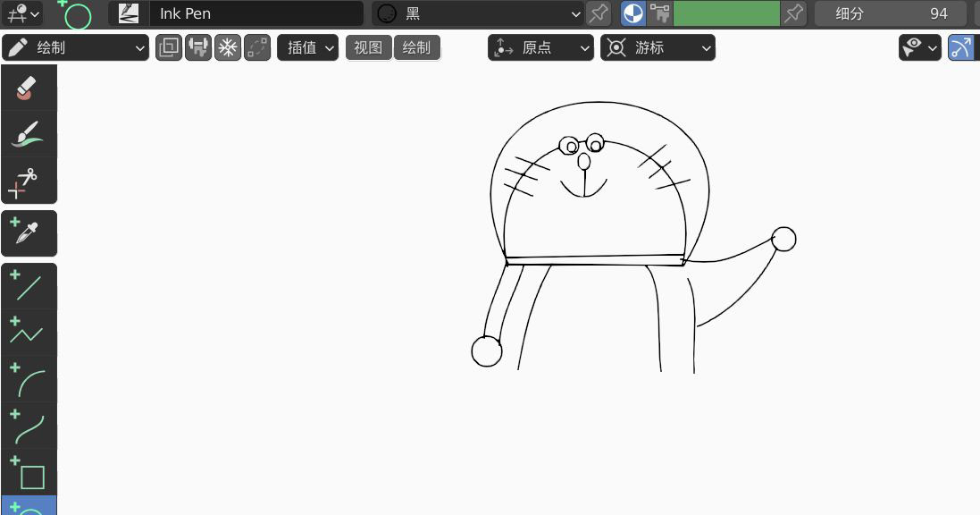Toggle viewport gizmo display button

coord(963,47)
